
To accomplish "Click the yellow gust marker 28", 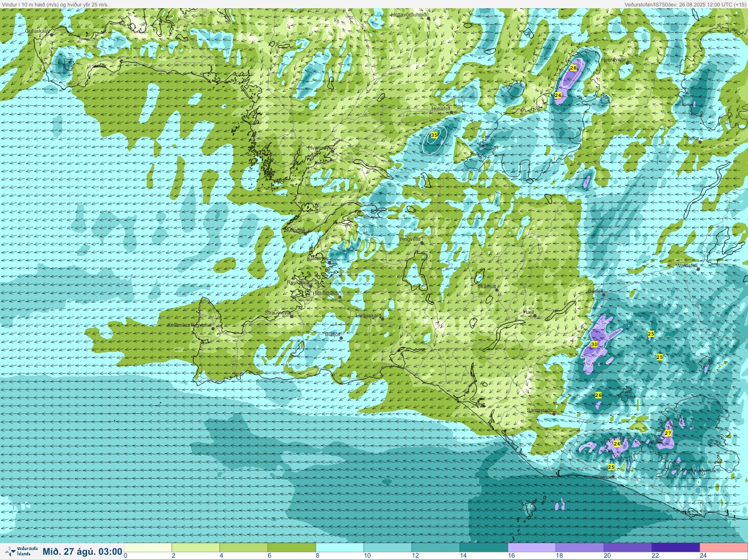I will tap(573, 68).
